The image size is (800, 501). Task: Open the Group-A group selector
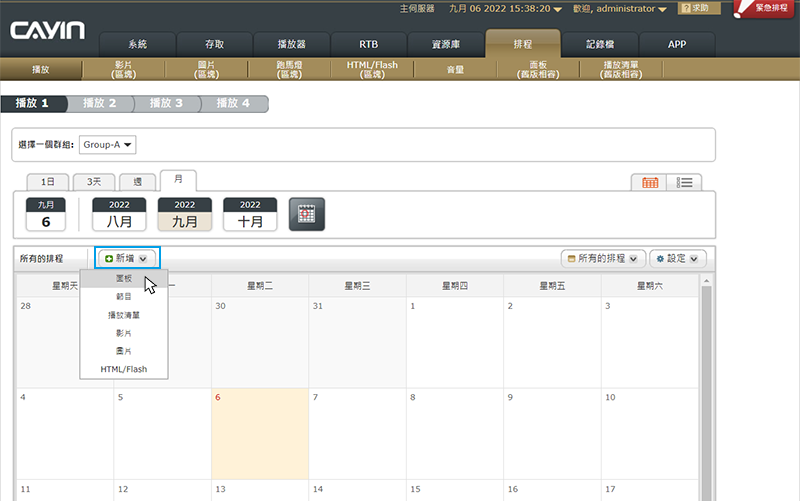[x=107, y=145]
